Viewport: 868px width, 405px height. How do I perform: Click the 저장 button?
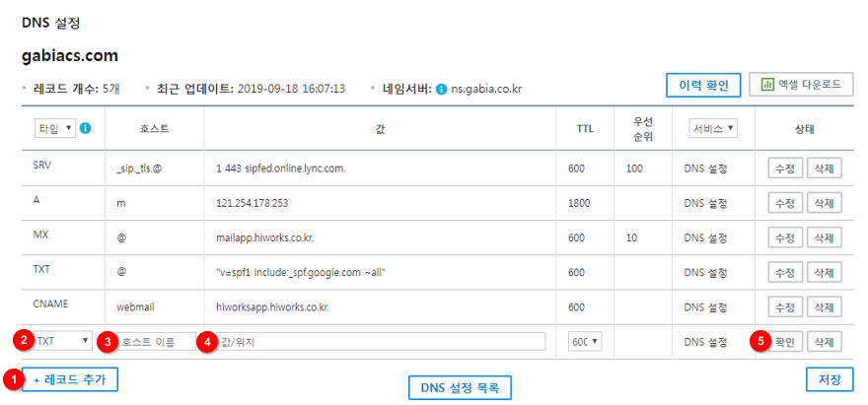point(830,379)
